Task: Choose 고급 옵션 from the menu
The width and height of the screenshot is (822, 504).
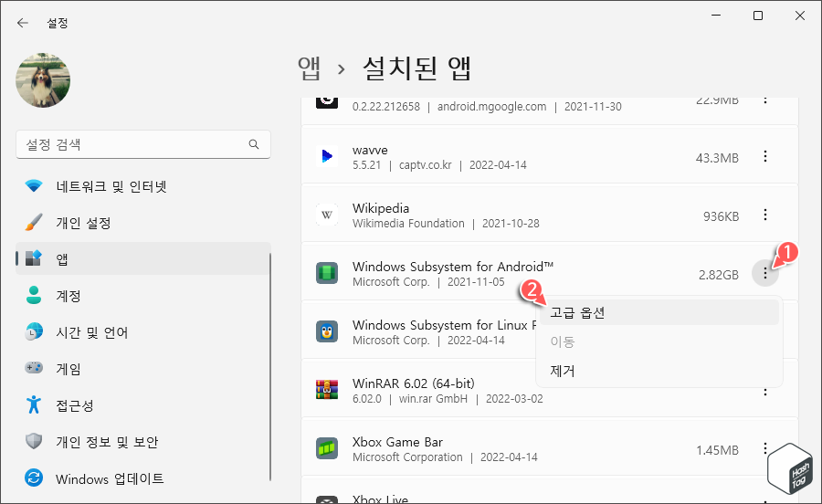Action: [x=659, y=312]
